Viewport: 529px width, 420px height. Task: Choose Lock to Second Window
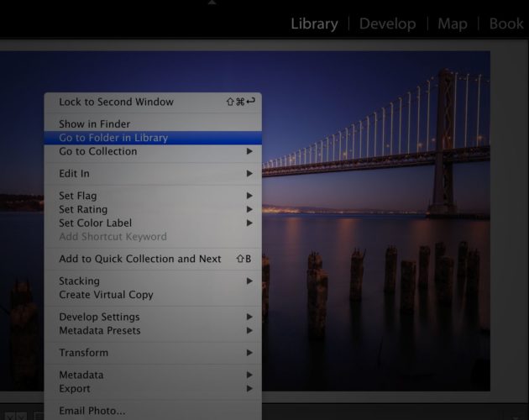(x=153, y=102)
